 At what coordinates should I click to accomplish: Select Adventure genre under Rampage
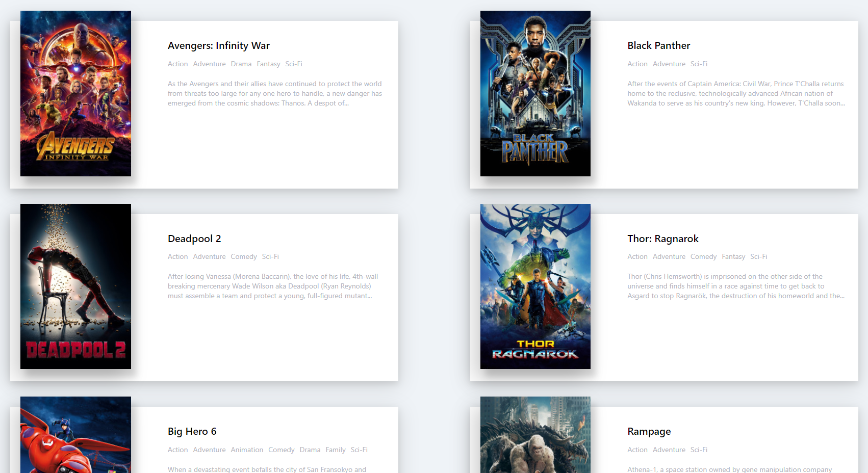point(669,450)
